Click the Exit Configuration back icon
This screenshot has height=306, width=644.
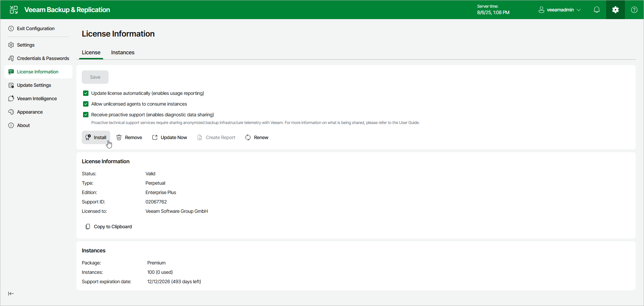pos(11,28)
